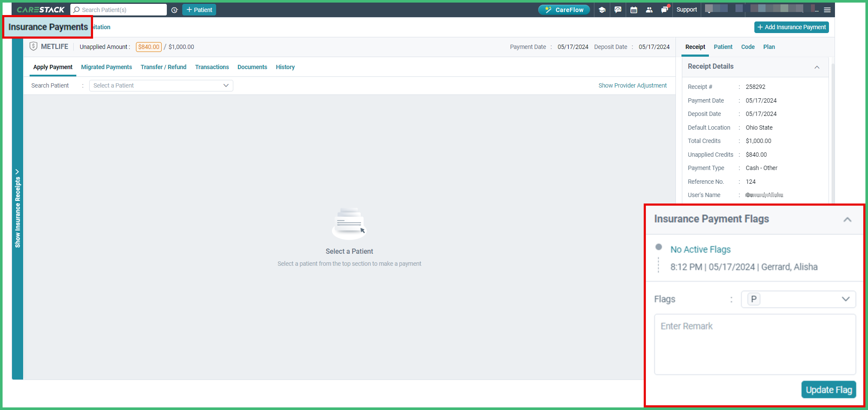Click the learning/education icon in top bar
This screenshot has width=868, height=410.
tap(602, 9)
